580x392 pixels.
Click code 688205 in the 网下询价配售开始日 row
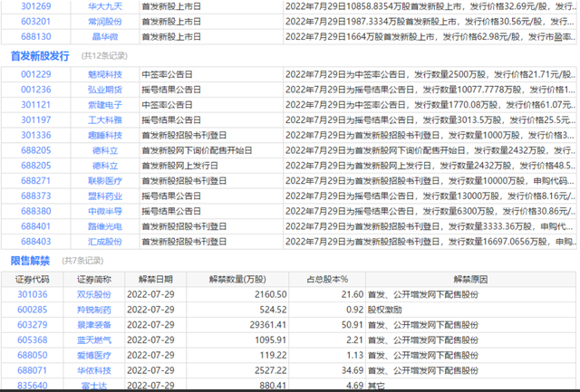click(x=36, y=150)
